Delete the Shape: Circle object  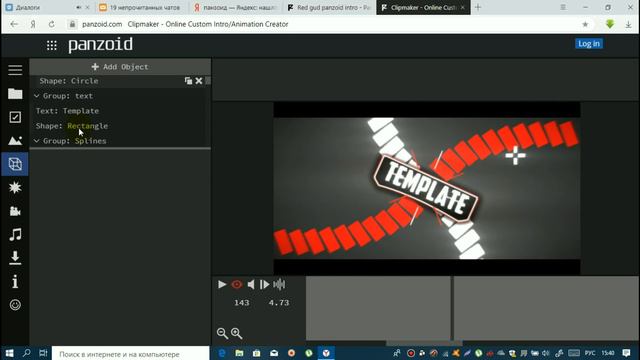pos(199,81)
